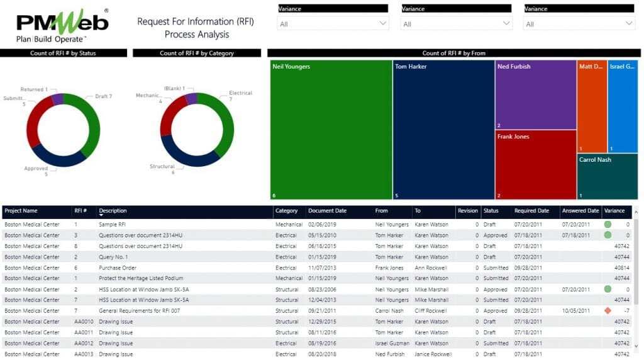This screenshot has height=360, width=644.
Task: Click 'Draft 7' label on Status donut
Action: point(104,96)
